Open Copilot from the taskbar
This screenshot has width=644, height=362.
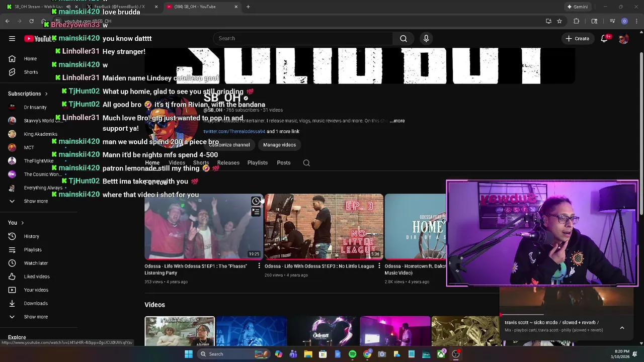pyautogui.click(x=278, y=354)
